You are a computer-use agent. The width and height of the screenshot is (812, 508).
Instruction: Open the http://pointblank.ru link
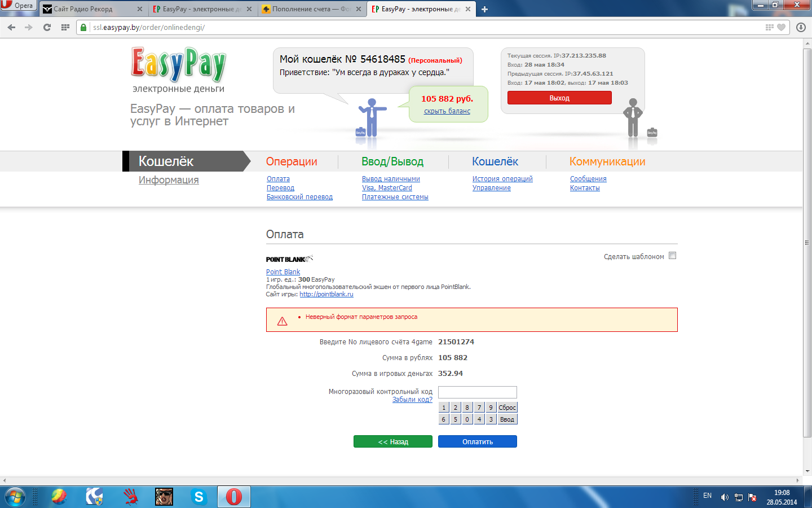pos(326,294)
